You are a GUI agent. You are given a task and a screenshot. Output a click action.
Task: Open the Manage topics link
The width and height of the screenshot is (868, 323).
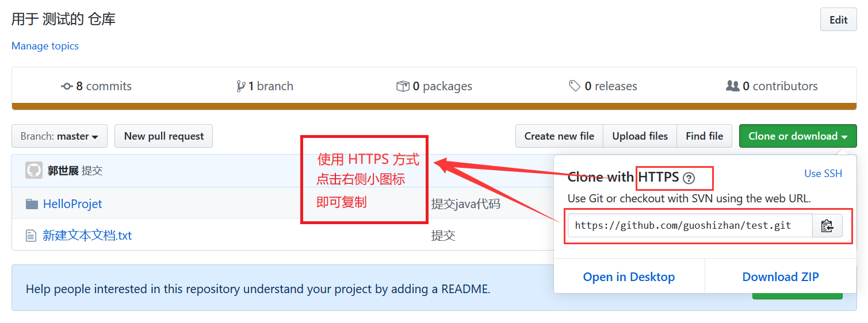45,46
